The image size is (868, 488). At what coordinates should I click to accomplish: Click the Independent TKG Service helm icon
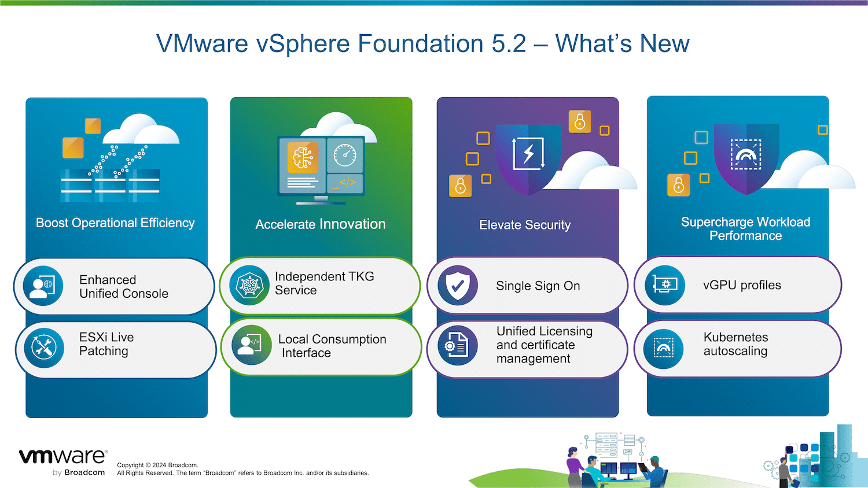click(x=249, y=285)
